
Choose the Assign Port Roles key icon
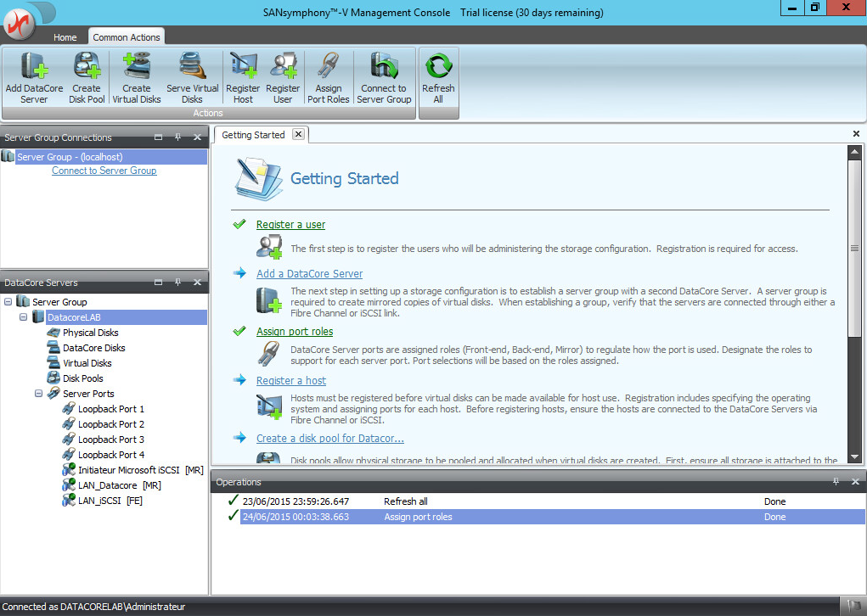coord(328,67)
